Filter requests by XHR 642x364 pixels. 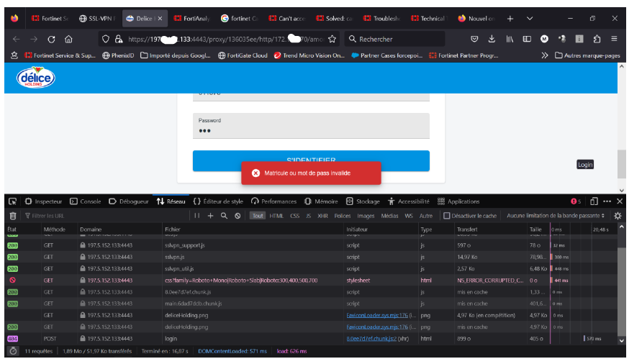322,216
